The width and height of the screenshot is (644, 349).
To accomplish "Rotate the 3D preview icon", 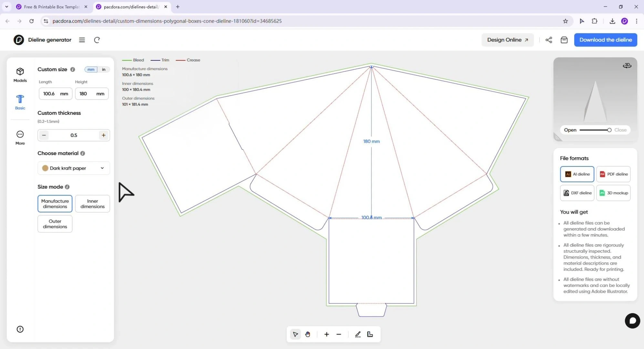I will (627, 66).
